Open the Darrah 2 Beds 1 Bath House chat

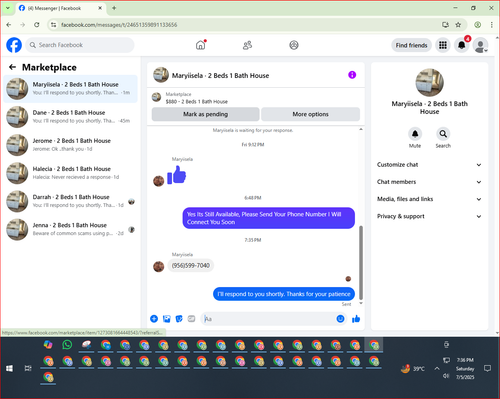[70, 201]
